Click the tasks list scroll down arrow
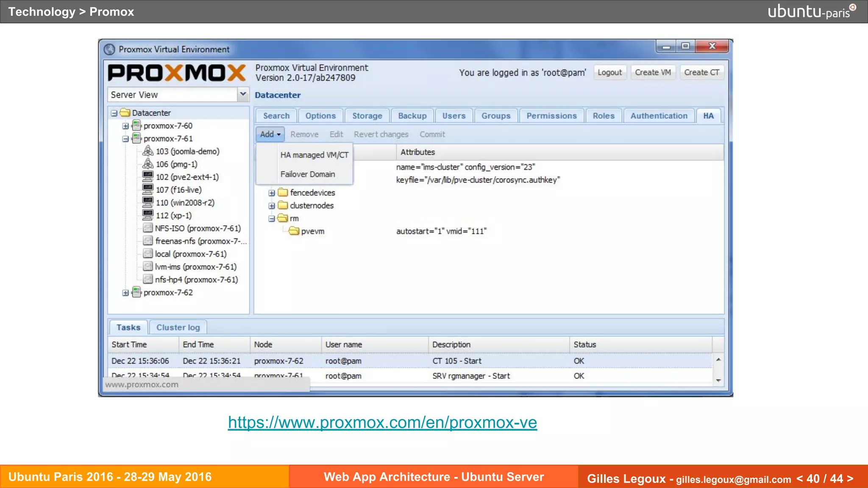Screen dimensions: 868x488 (x=718, y=380)
